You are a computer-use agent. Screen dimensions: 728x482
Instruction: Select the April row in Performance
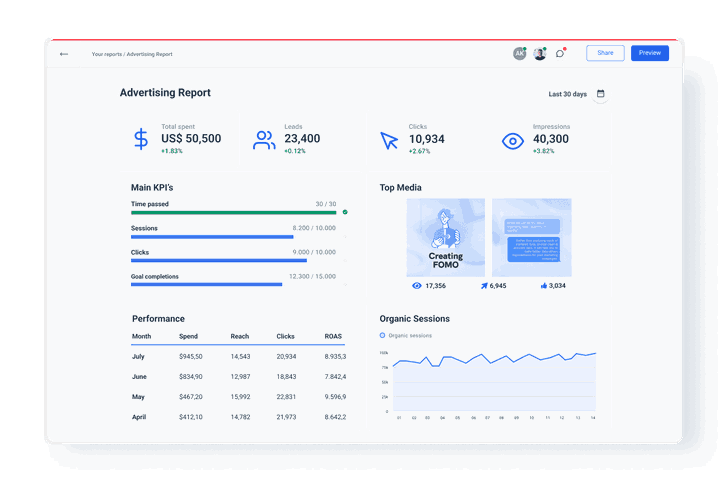239,417
